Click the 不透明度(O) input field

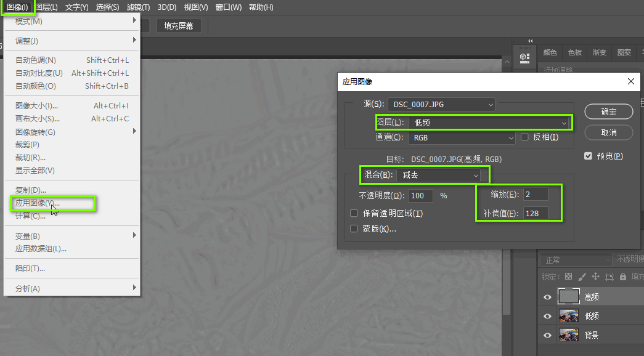[x=420, y=195]
